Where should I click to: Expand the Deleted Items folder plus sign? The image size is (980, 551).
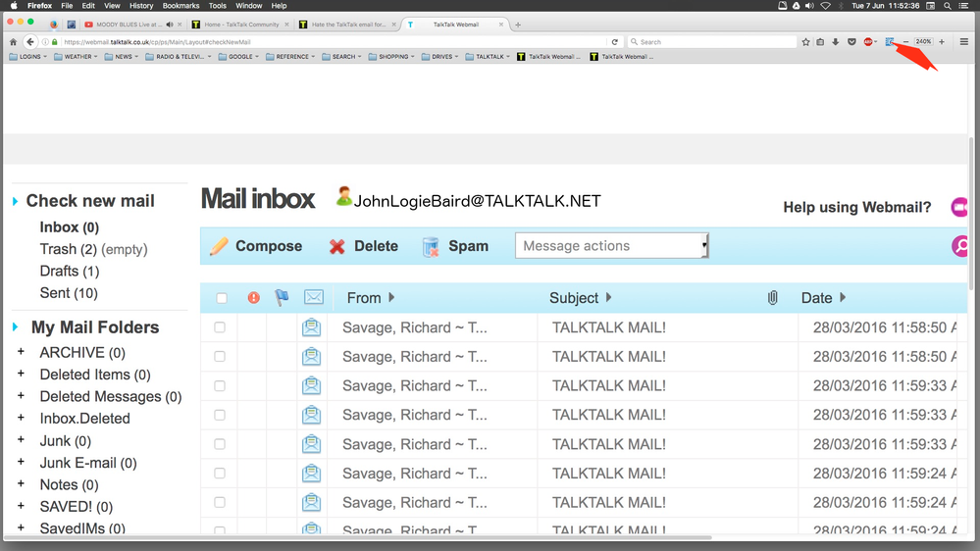[x=21, y=374]
